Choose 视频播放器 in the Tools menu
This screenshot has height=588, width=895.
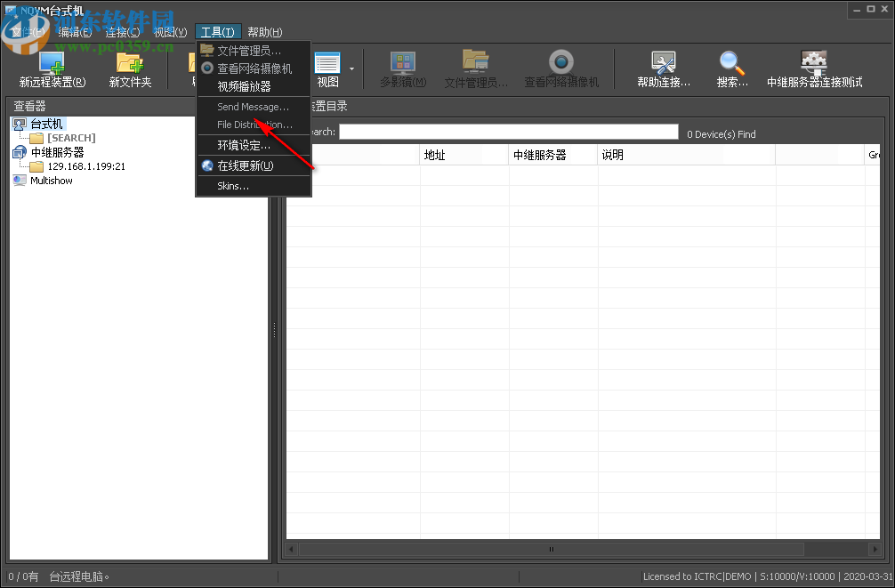pyautogui.click(x=254, y=86)
